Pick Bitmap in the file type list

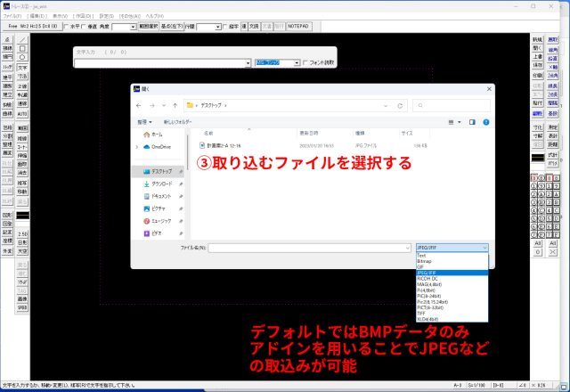point(425,261)
